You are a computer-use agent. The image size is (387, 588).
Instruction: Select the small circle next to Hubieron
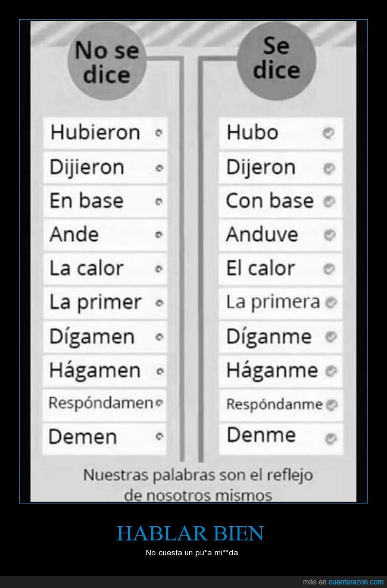(x=159, y=133)
